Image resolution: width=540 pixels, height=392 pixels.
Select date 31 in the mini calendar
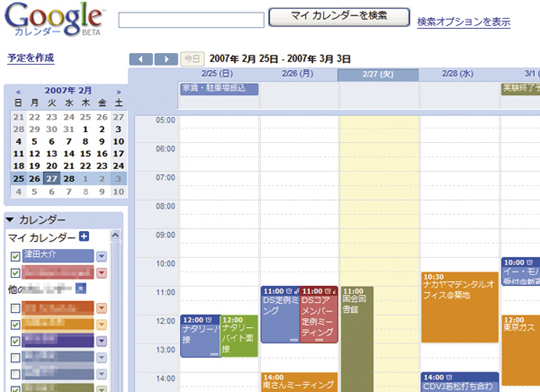click(69, 129)
